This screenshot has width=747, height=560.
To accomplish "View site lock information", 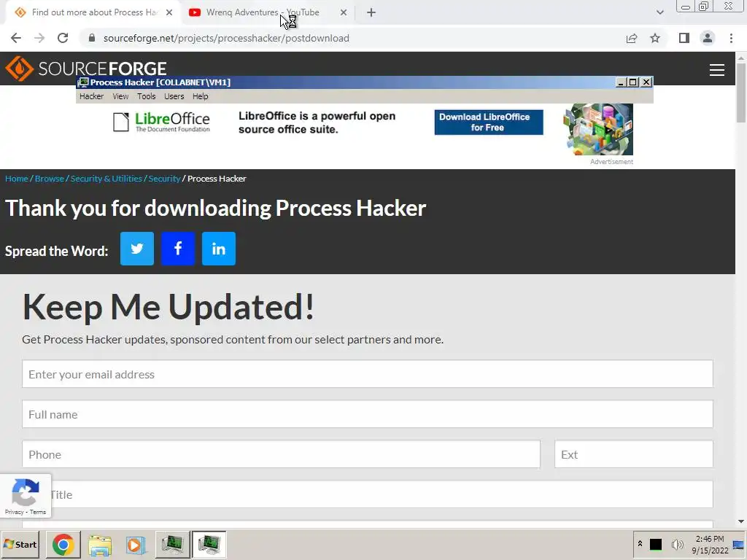I will coord(92,38).
